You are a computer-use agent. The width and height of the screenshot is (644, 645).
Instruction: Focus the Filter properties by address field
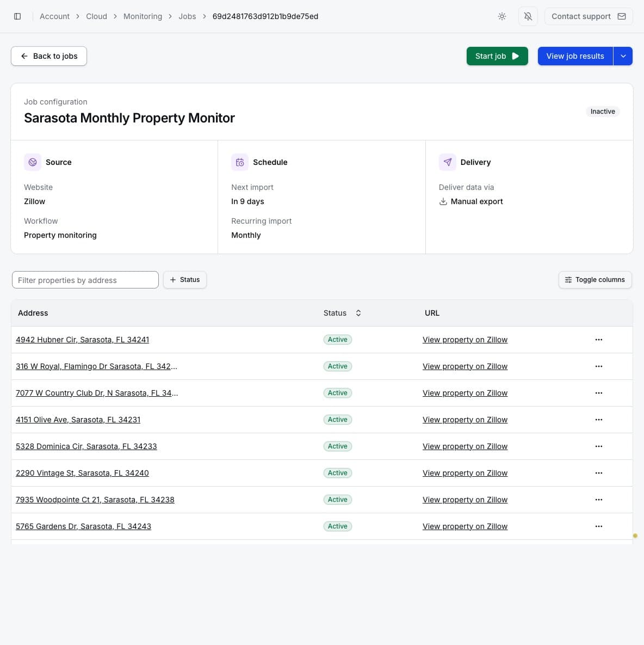[85, 280]
